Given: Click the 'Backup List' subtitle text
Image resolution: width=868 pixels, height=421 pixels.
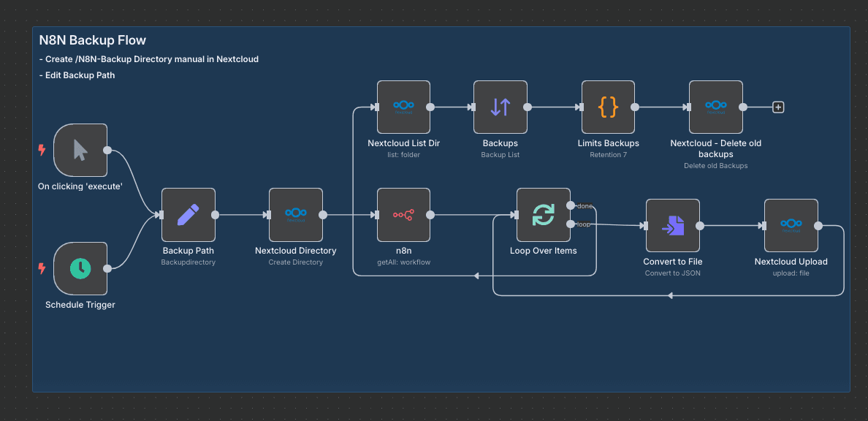Looking at the screenshot, I should 500,154.
